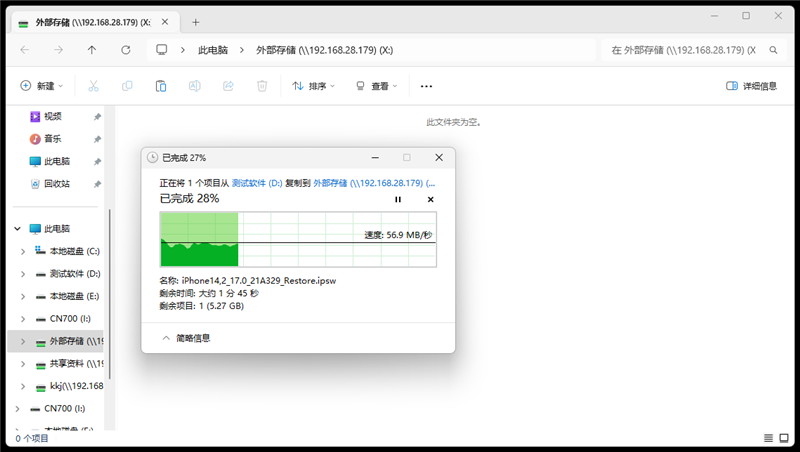Expand the 共享资料 network drive node

(23, 364)
